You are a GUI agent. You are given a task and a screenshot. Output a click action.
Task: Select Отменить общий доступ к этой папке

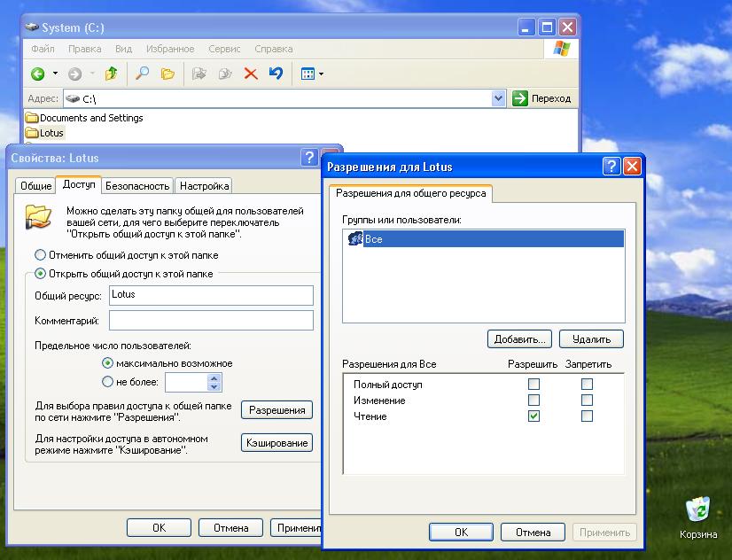[127, 255]
